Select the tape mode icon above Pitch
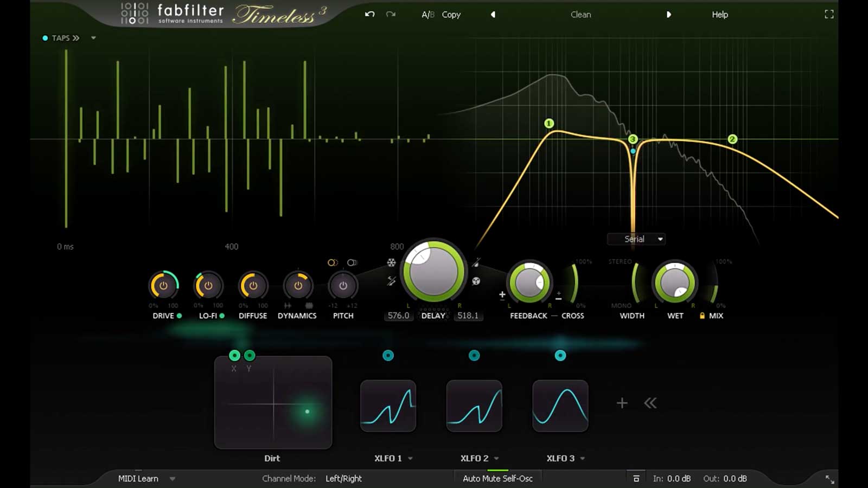868x488 pixels. coord(333,263)
